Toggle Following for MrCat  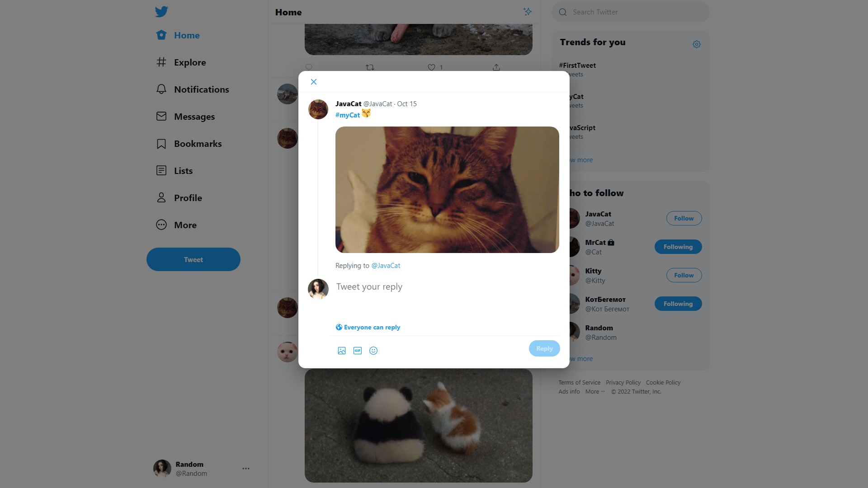click(x=678, y=247)
